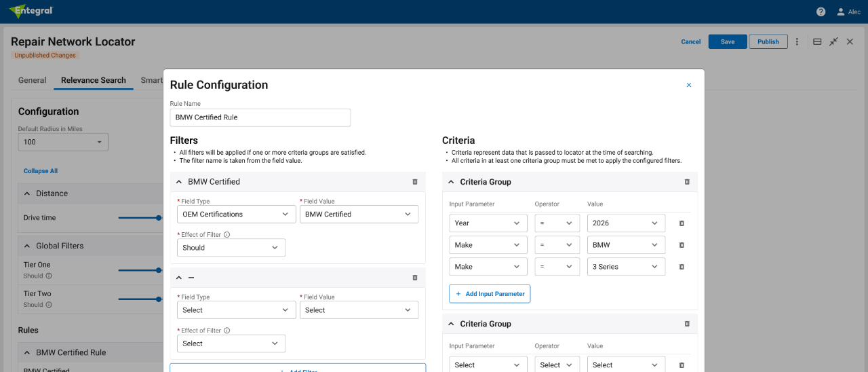868x372 pixels.
Task: Open the OEM Certifications field type dropdown
Action: tap(236, 214)
